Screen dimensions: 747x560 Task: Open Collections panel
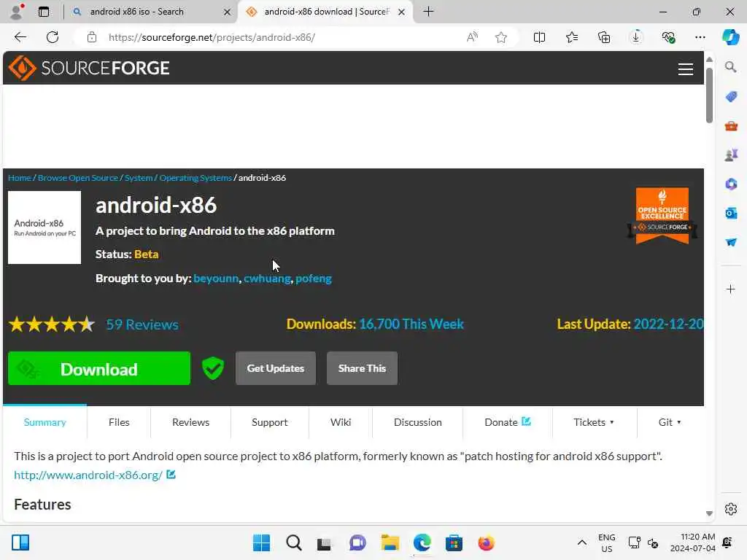click(x=604, y=37)
